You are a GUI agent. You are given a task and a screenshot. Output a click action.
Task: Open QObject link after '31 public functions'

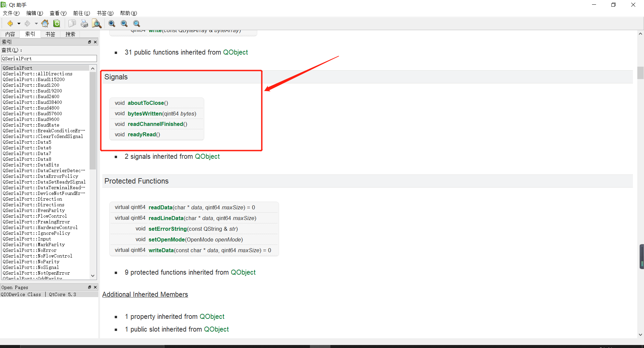coord(235,52)
